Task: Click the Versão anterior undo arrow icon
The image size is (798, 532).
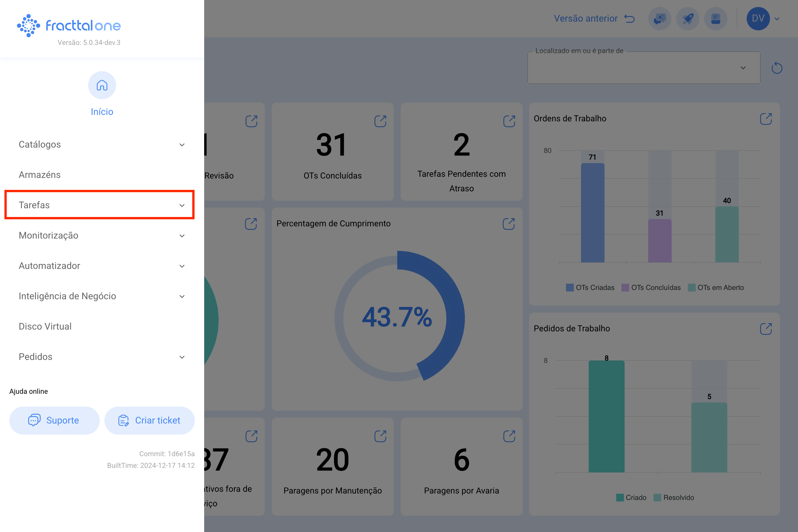Action: 629,19
